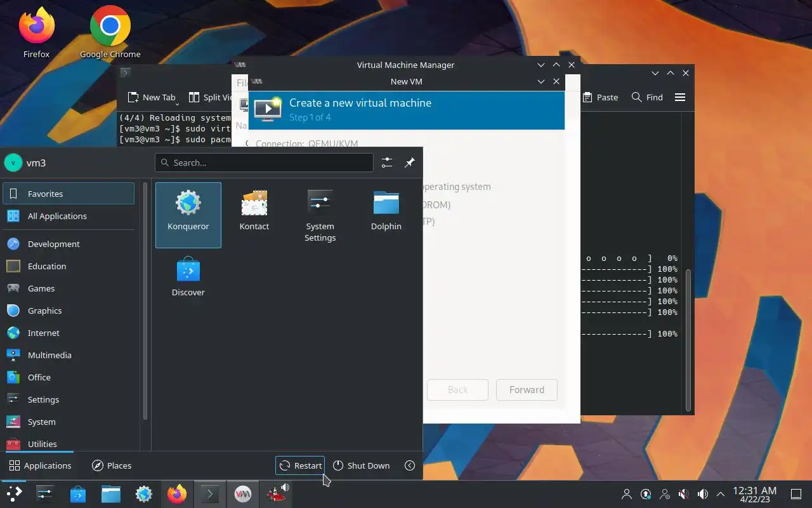The image size is (812, 508).
Task: Click the Restart button
Action: pyautogui.click(x=300, y=465)
